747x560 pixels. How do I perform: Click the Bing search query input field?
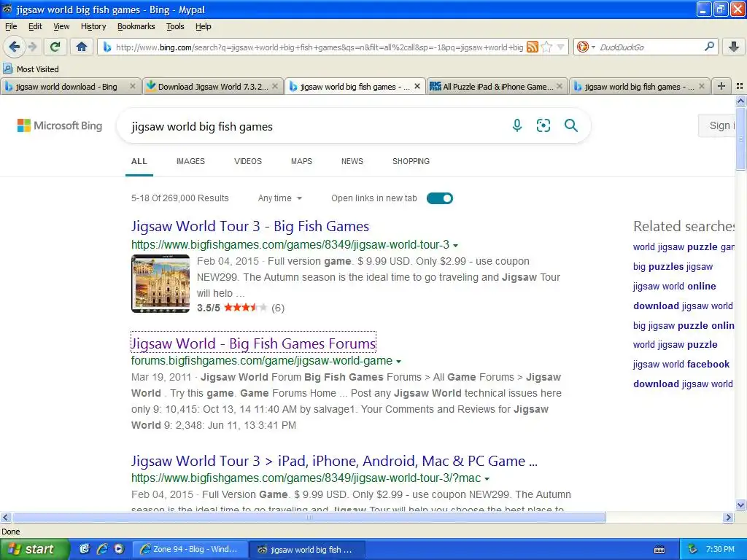point(314,126)
